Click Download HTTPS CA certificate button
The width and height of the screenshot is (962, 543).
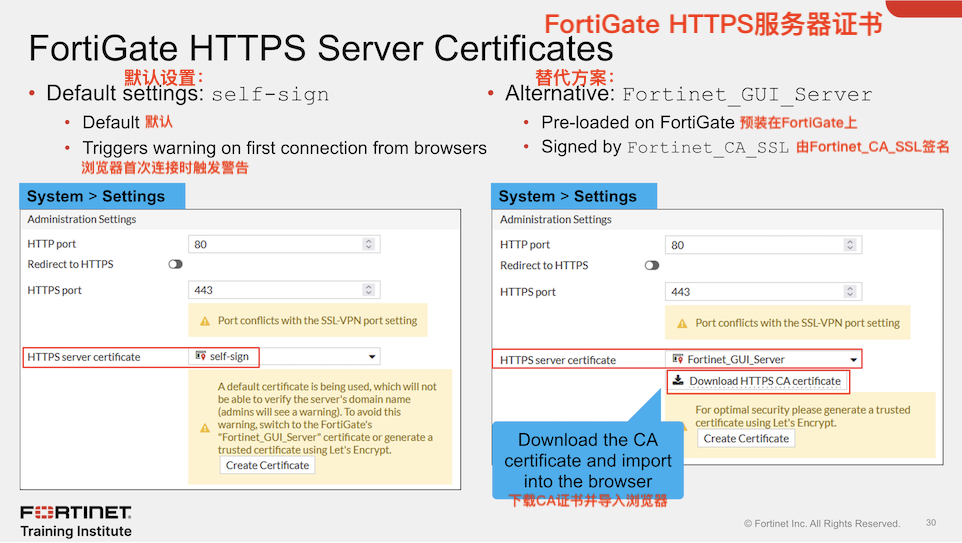tap(758, 381)
